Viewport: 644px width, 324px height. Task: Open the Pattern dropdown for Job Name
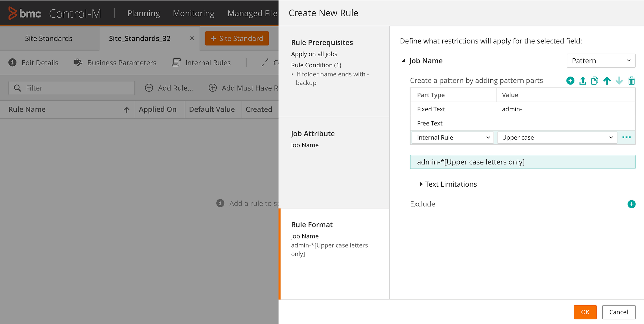(601, 61)
